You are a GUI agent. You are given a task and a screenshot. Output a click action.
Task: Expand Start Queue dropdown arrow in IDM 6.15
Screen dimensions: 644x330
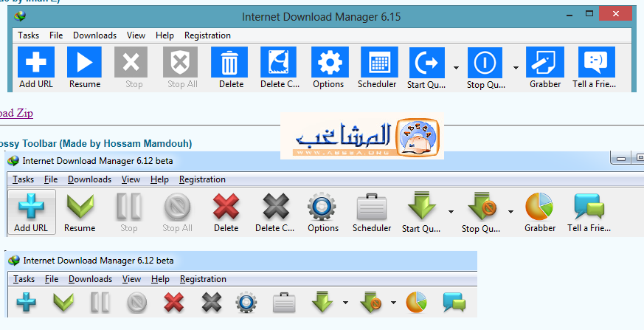click(456, 68)
